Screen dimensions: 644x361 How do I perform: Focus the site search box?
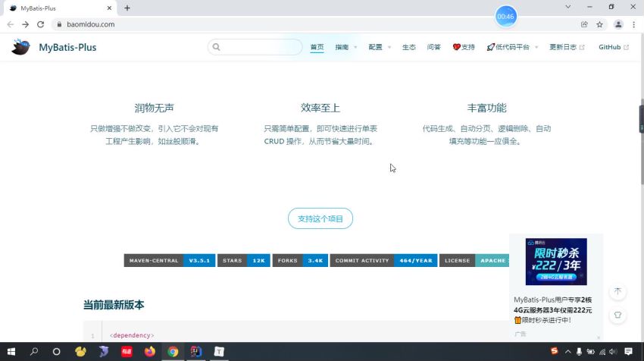(x=255, y=47)
